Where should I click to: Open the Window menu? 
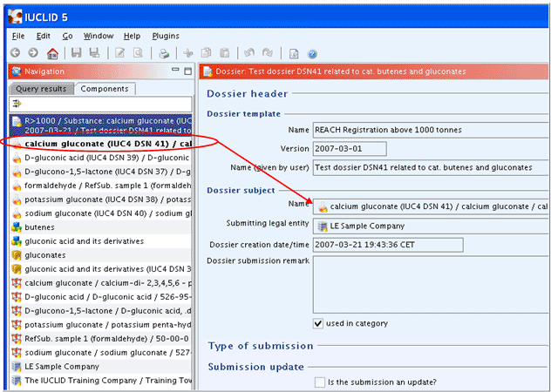click(x=99, y=36)
